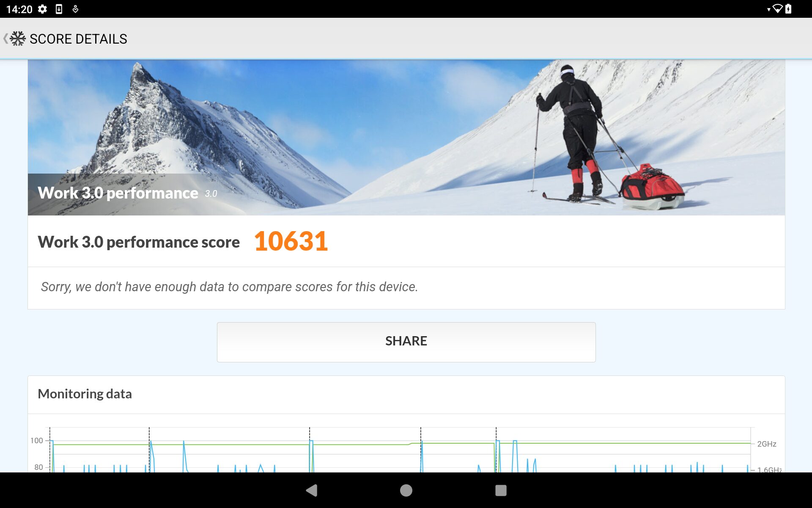Click the 'Work 3.0 performance score' label
The image size is (812, 508).
(x=139, y=242)
